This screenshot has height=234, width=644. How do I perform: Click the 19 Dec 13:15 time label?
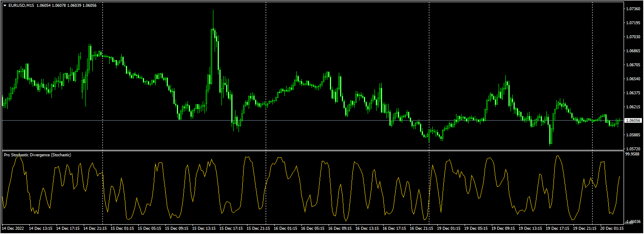(x=531, y=228)
